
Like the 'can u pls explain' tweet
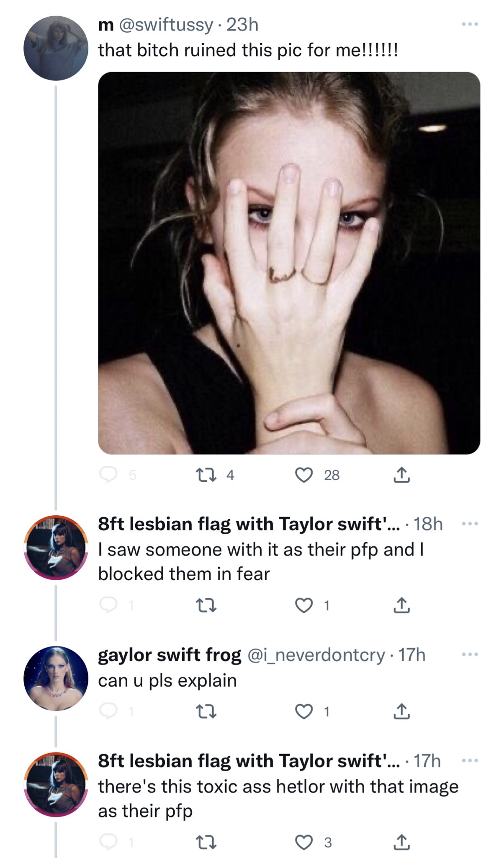pyautogui.click(x=304, y=711)
